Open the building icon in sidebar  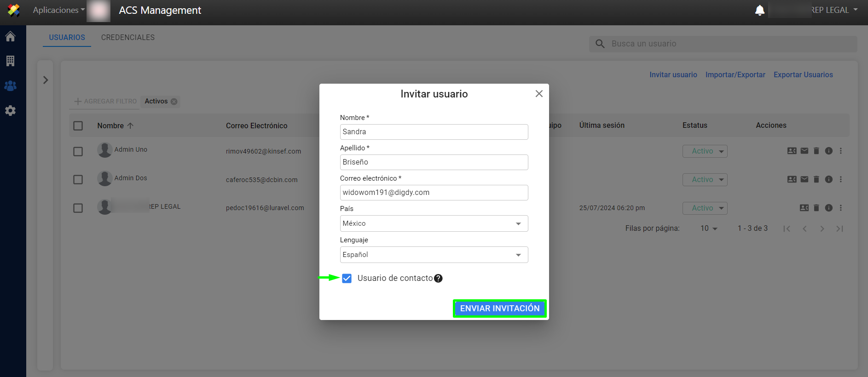click(10, 61)
